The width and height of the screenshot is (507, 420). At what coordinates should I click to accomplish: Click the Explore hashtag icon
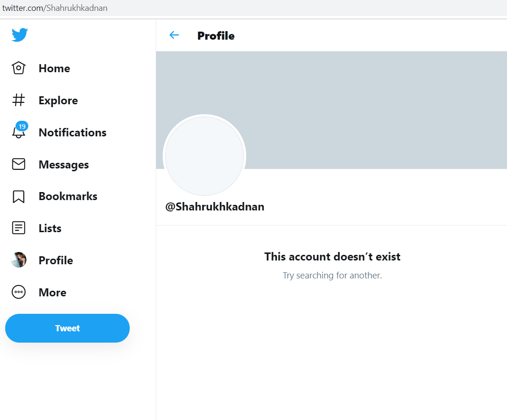18,100
